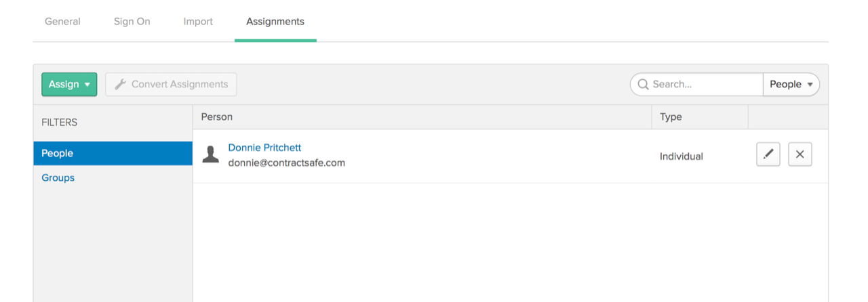Switch to the General tab

[x=62, y=22]
